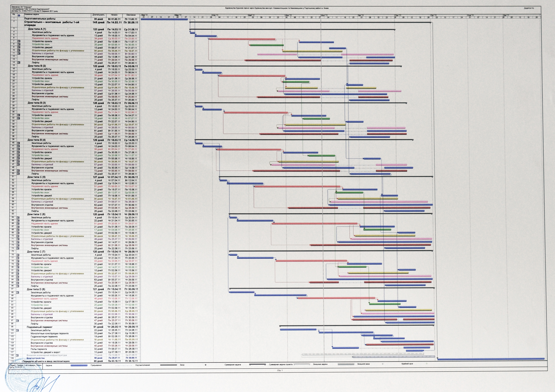Select summary task 'Дом типа B (4)'
This screenshot has width=555, height=392.
coord(36,140)
